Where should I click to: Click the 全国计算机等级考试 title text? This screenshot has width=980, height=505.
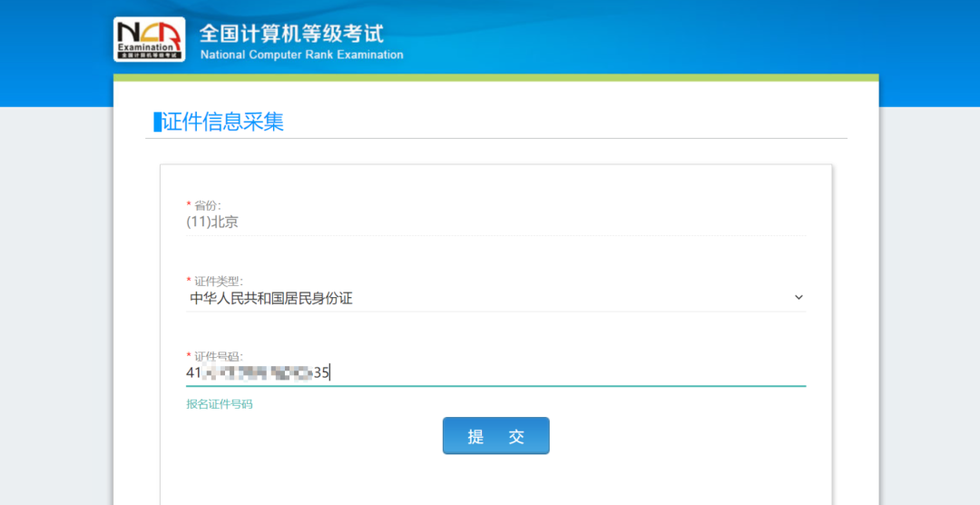click(x=291, y=34)
